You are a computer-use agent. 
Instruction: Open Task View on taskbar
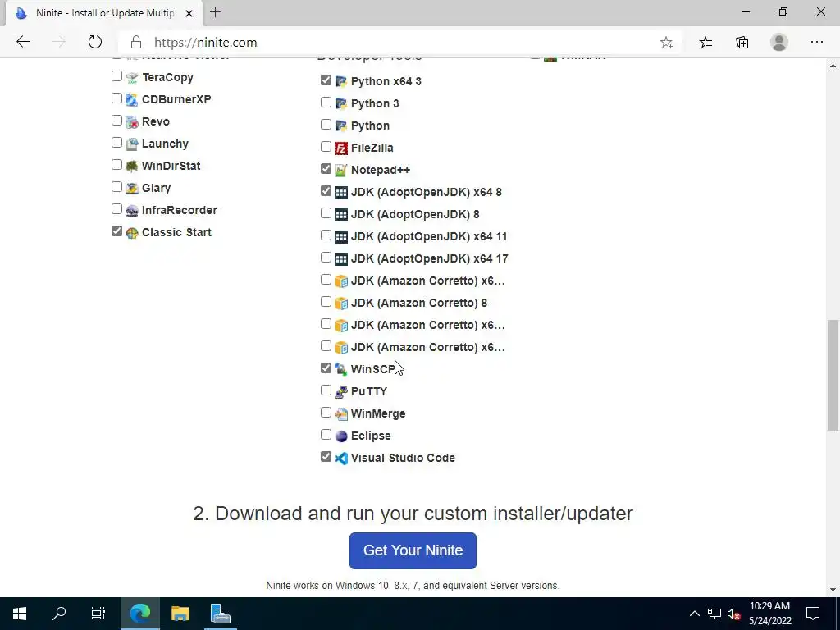(x=98, y=614)
